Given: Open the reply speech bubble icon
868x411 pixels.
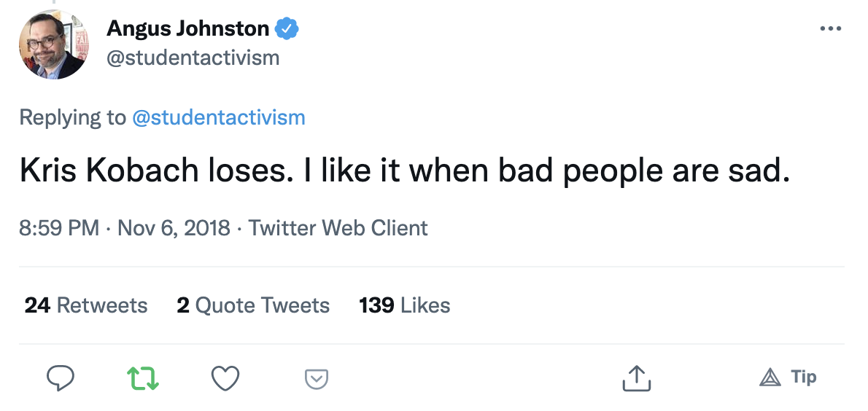Looking at the screenshot, I should [x=60, y=378].
